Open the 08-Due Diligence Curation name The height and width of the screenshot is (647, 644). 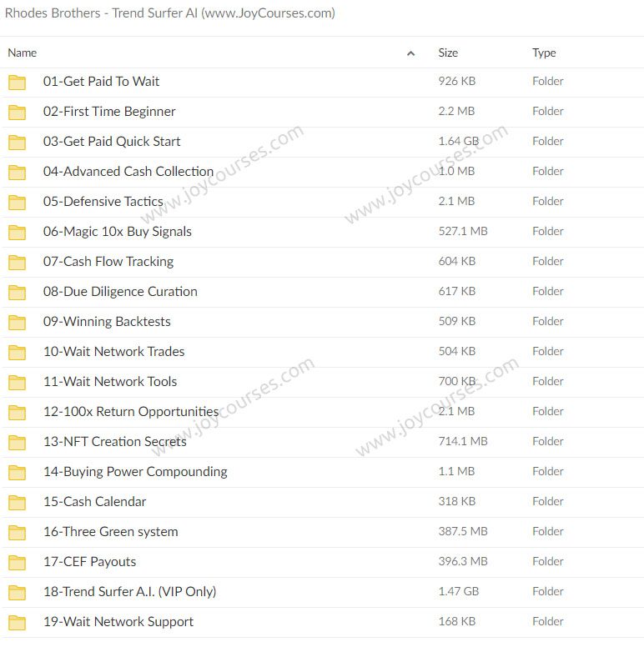coord(120,292)
